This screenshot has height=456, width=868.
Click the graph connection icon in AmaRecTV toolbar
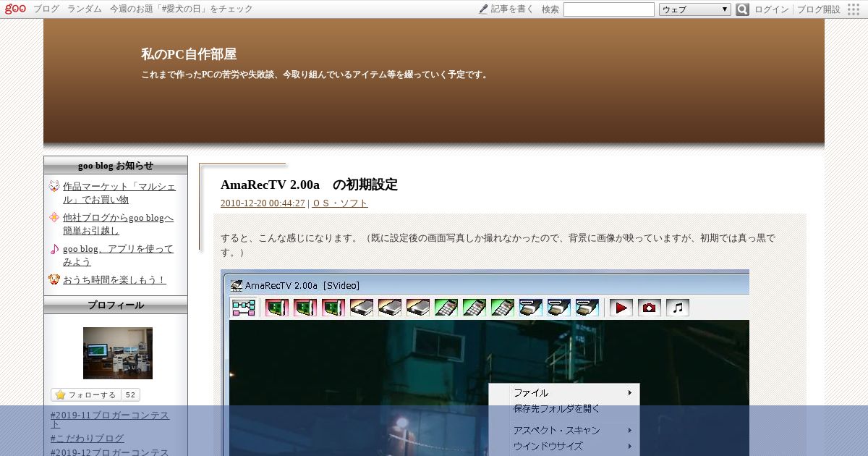(x=243, y=308)
